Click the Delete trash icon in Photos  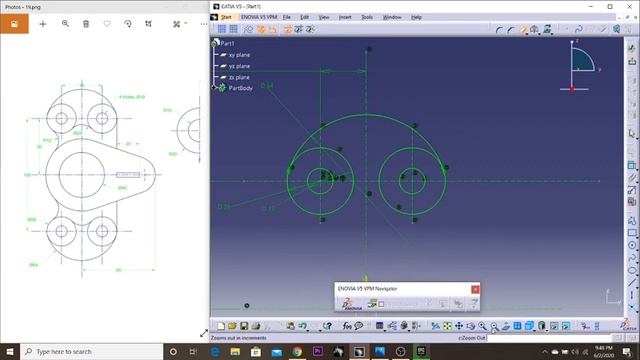pos(86,24)
